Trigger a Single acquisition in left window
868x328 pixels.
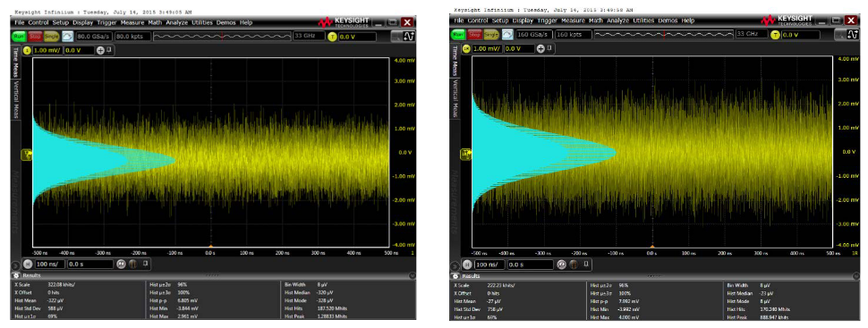[52, 37]
